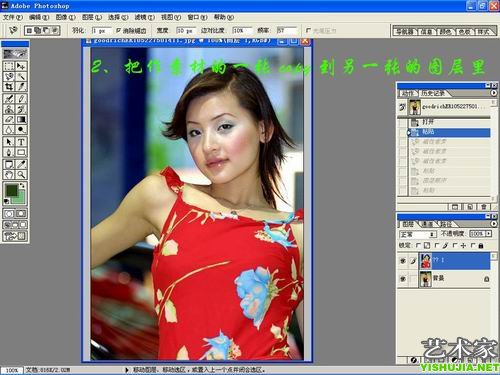The height and width of the screenshot is (375, 500).
Task: Select the Hand tool
Action: pos(9,174)
